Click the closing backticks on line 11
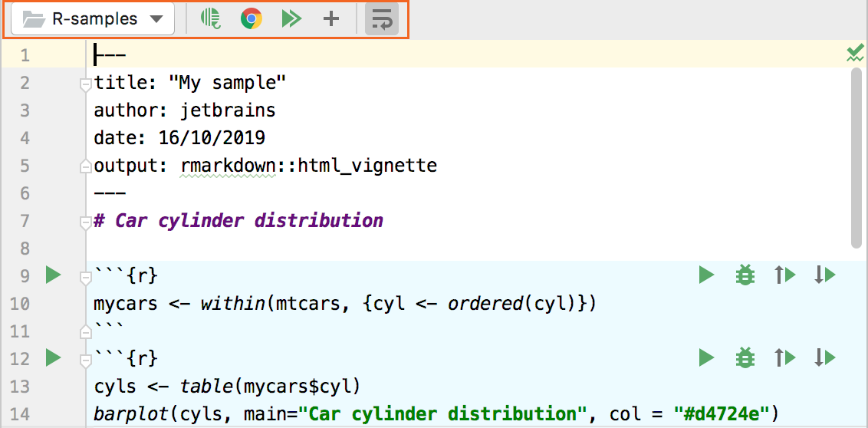868x428 pixels. pyautogui.click(x=110, y=327)
